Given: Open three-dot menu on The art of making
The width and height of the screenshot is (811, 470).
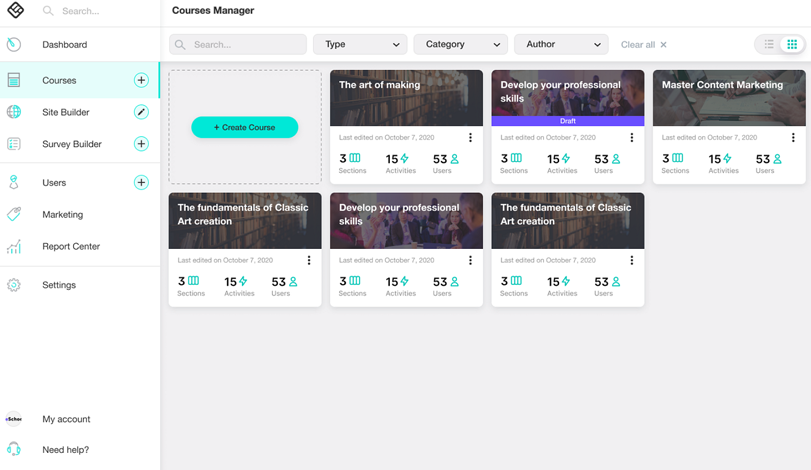Looking at the screenshot, I should tap(470, 138).
